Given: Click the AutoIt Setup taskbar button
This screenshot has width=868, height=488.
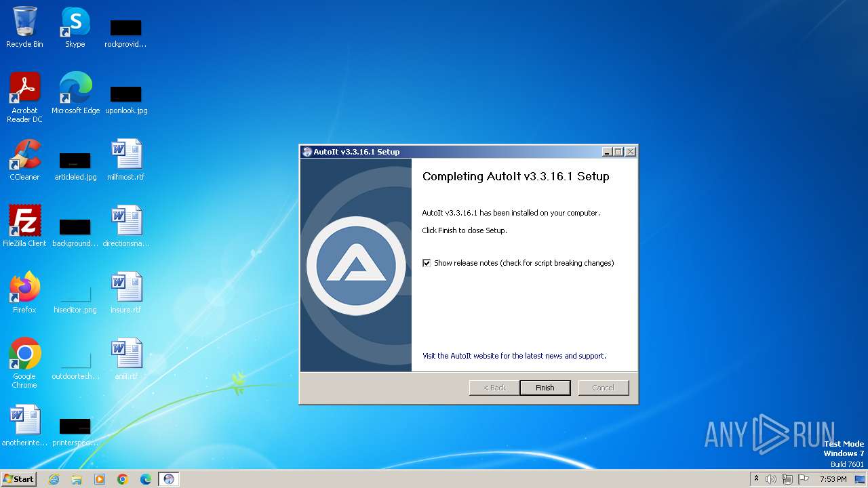Looking at the screenshot, I should [169, 479].
